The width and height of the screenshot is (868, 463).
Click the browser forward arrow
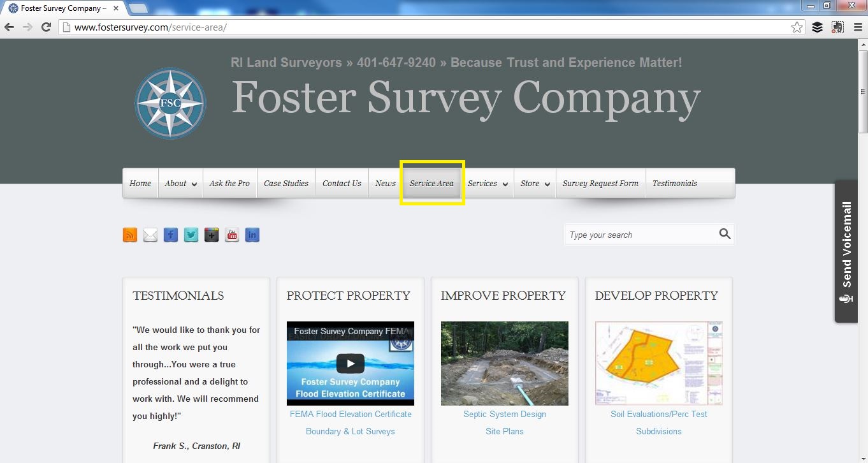(27, 27)
